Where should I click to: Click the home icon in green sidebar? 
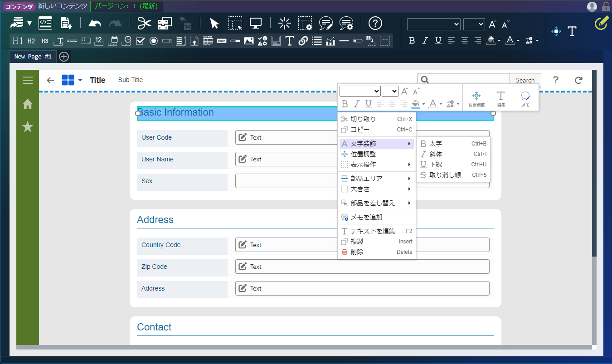click(x=28, y=104)
